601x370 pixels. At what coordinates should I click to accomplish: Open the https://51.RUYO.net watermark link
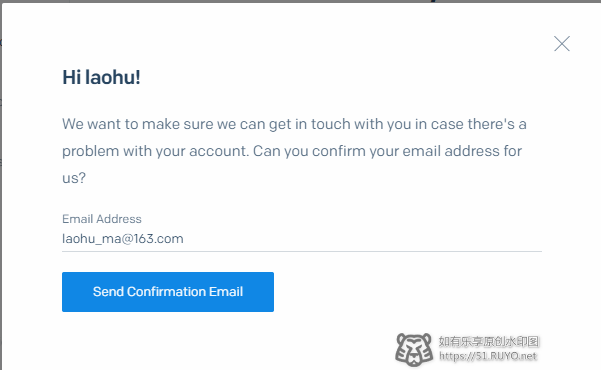(488, 356)
